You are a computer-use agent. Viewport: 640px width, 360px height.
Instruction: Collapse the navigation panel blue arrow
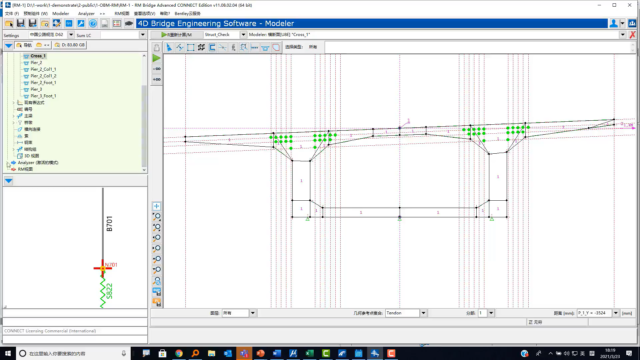pos(9,45)
